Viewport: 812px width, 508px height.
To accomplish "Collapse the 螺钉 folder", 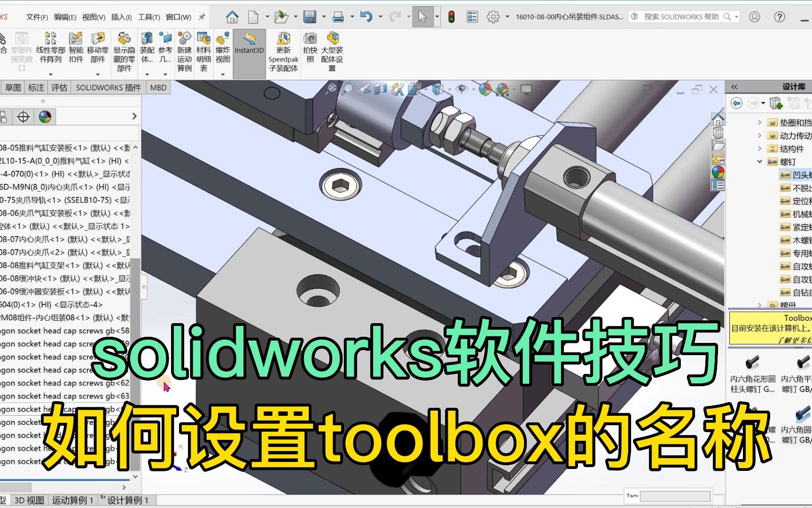I will pos(759,162).
